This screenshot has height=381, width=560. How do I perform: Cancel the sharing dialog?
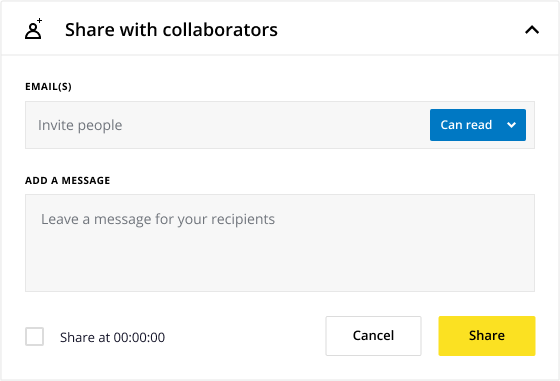[x=373, y=336]
